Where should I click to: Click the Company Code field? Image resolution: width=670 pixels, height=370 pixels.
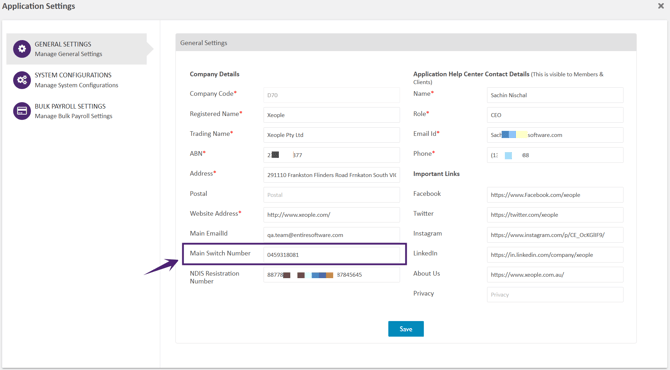(x=332, y=95)
